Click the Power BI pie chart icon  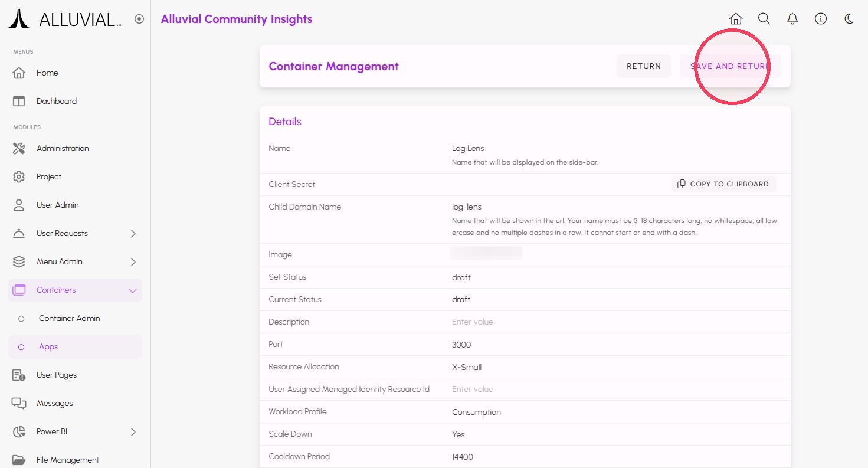(19, 432)
